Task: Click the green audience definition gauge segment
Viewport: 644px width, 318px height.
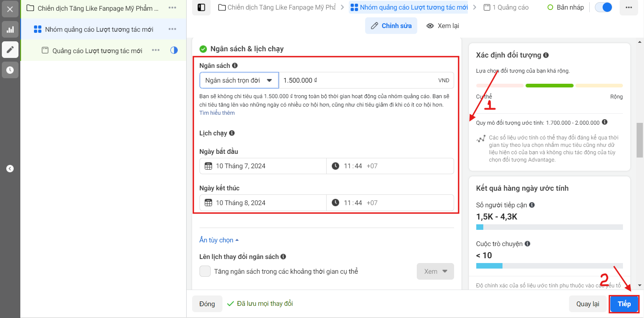Action: (549, 86)
